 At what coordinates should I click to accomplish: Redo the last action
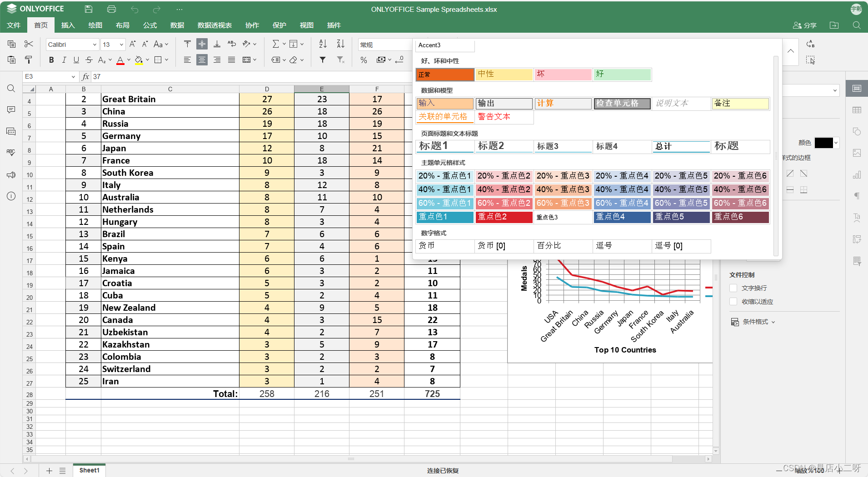point(157,9)
